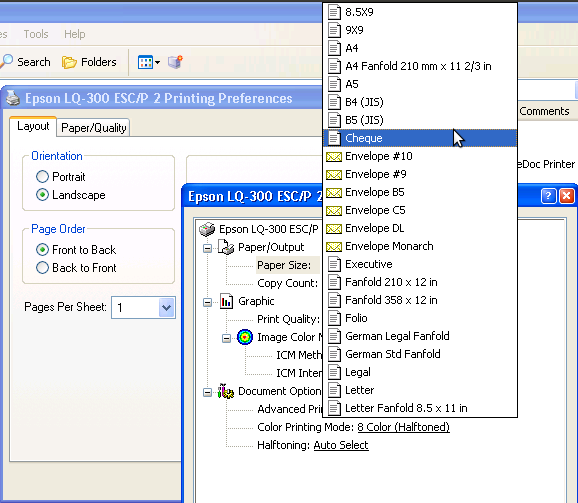The width and height of the screenshot is (578, 503).
Task: Select the Paper Size setting row
Action: click(284, 265)
